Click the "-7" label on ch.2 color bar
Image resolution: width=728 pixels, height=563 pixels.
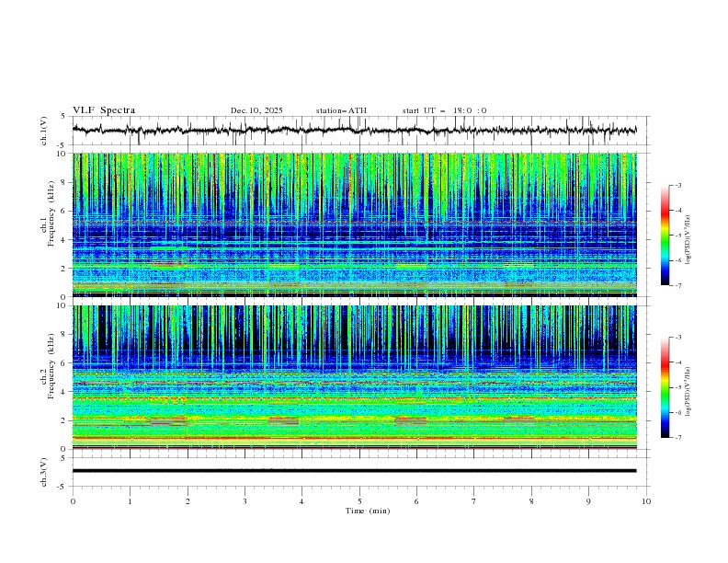pyautogui.click(x=677, y=437)
